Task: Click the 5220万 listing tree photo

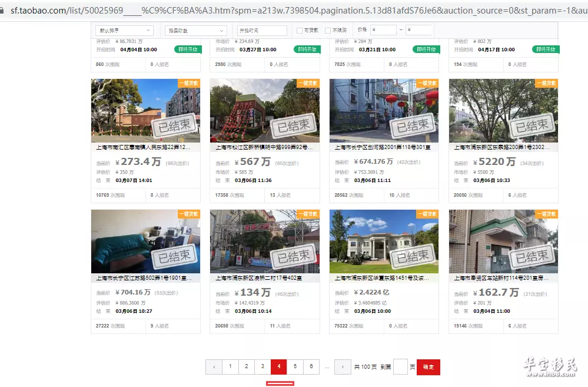Action: (x=503, y=110)
